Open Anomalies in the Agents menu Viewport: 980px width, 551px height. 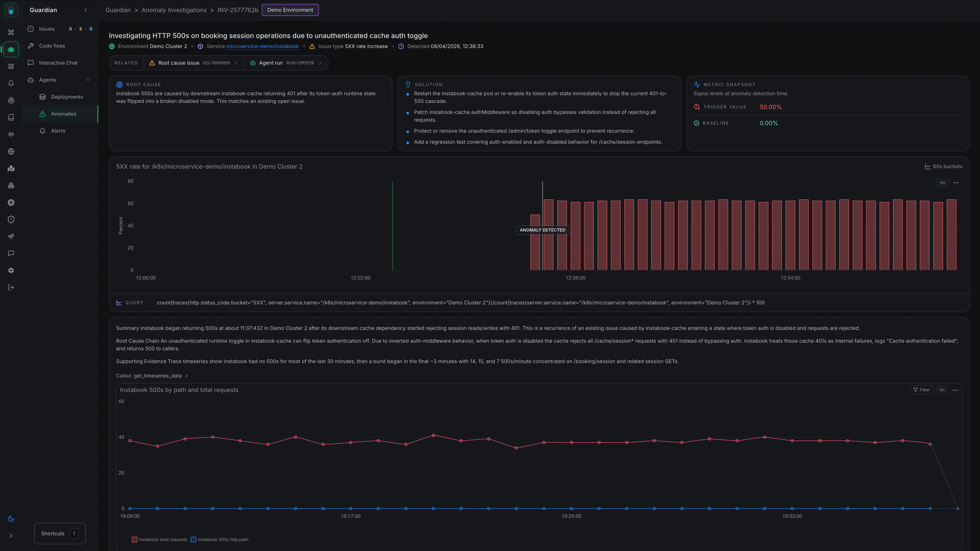pos(64,114)
